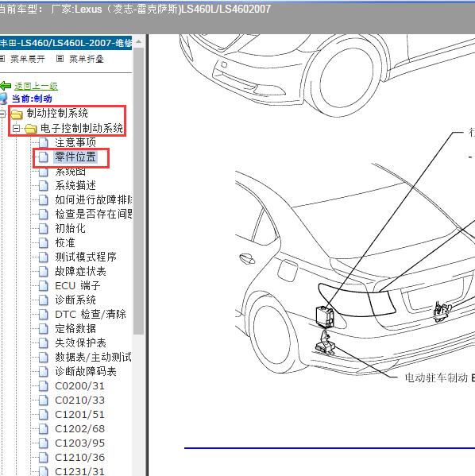Open the 返回上一级 link
Screen dimensions: 475x476
36,86
